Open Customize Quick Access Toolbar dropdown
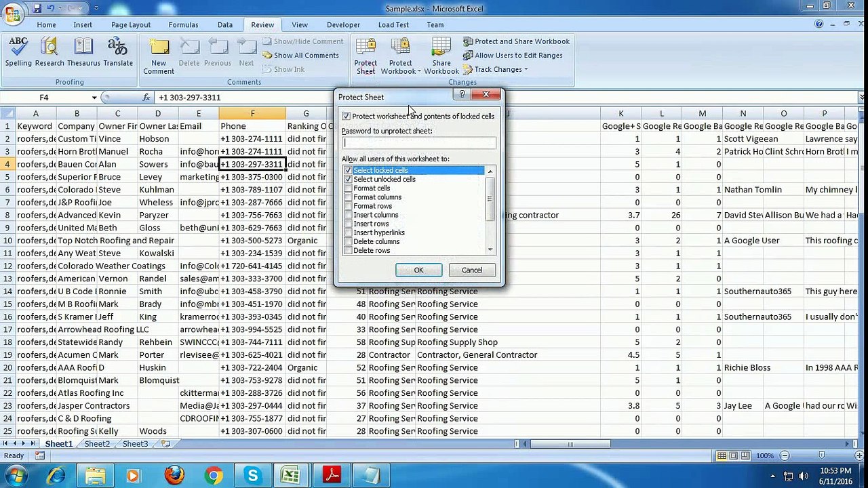The height and width of the screenshot is (488, 868). [96, 8]
